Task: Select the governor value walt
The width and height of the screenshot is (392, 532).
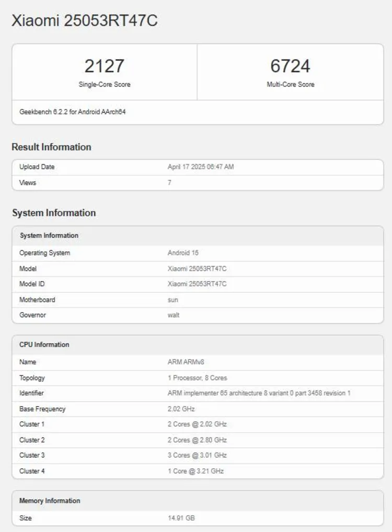Action: [x=174, y=315]
